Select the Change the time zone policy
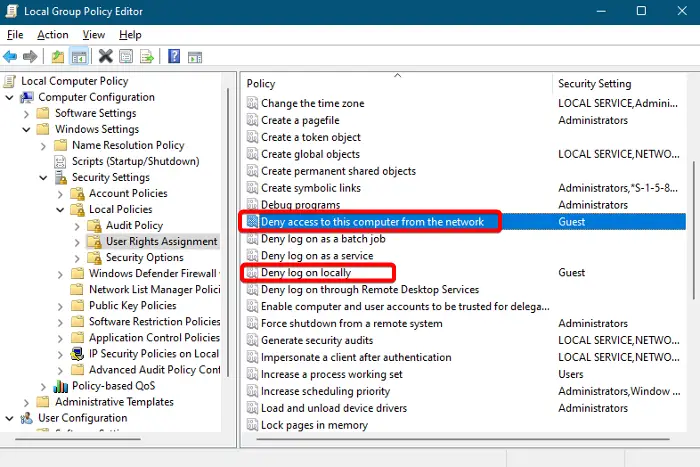 tap(312, 103)
